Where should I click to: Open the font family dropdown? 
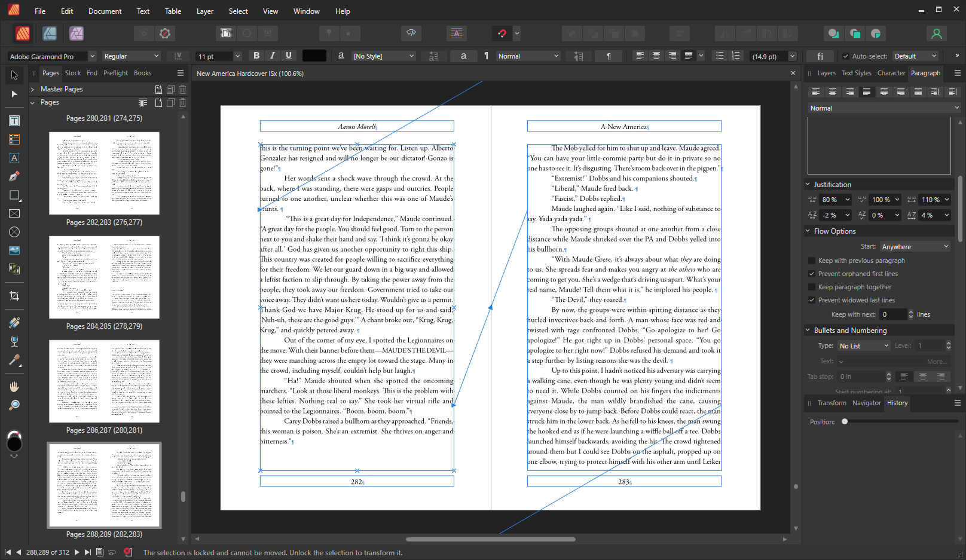(x=92, y=56)
